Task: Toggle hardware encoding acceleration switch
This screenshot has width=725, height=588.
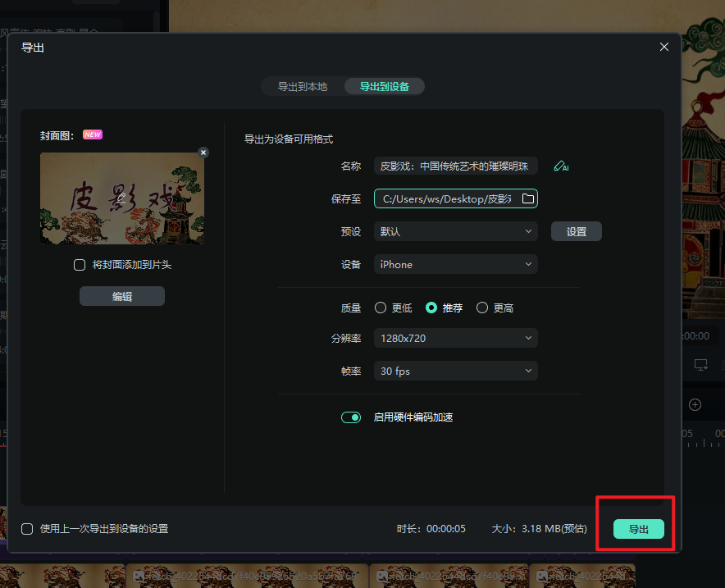Action: point(351,417)
